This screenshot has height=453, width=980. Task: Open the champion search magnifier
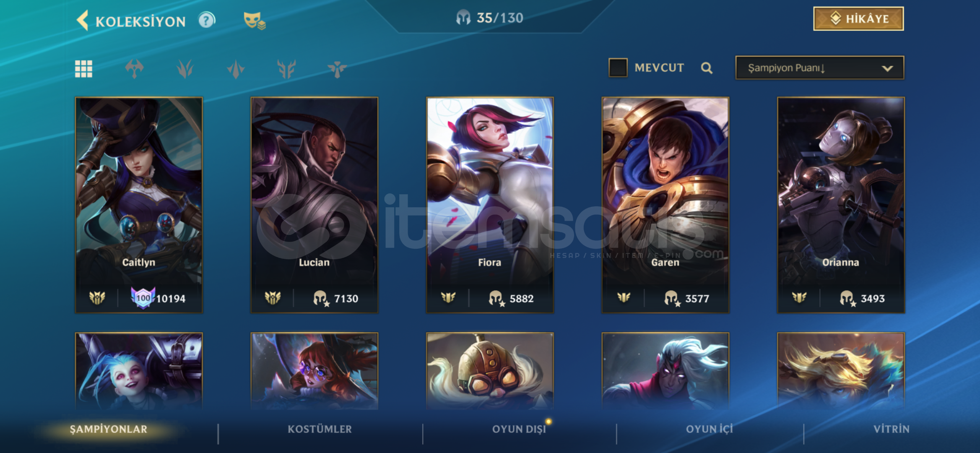[707, 68]
